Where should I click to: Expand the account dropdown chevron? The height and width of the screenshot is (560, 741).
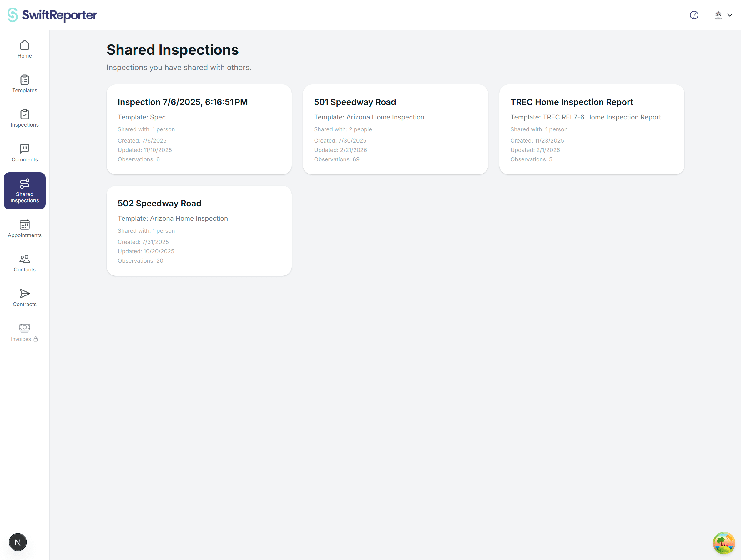[730, 15]
